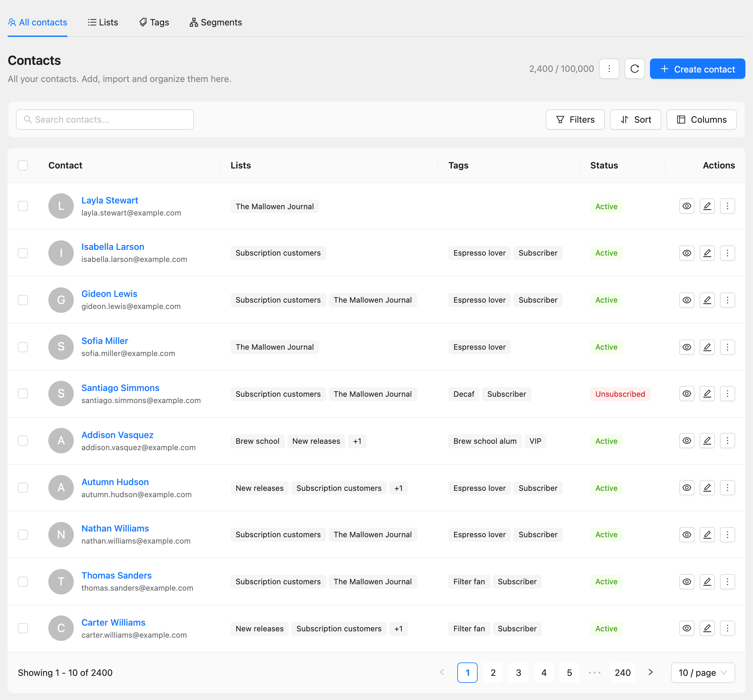Viewport: 753px width, 700px height.
Task: Switch to the Lists tab
Action: pyautogui.click(x=103, y=22)
